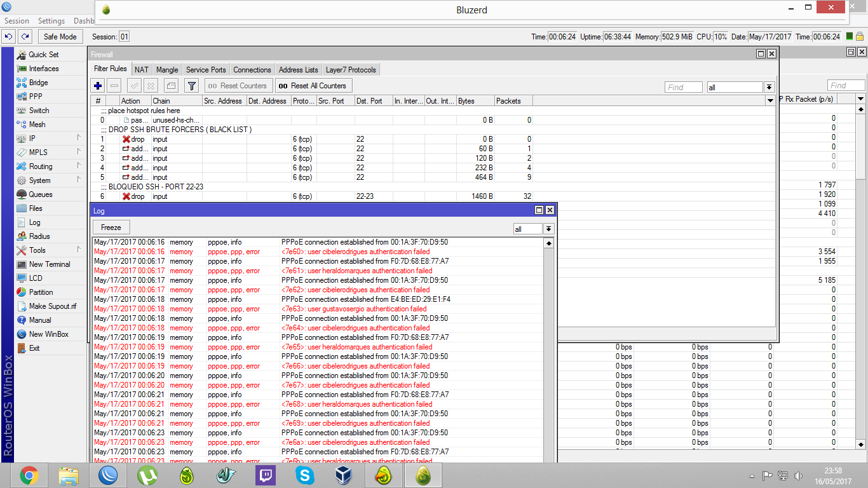The width and height of the screenshot is (868, 488).
Task: Open the Session menu
Action: tap(17, 21)
